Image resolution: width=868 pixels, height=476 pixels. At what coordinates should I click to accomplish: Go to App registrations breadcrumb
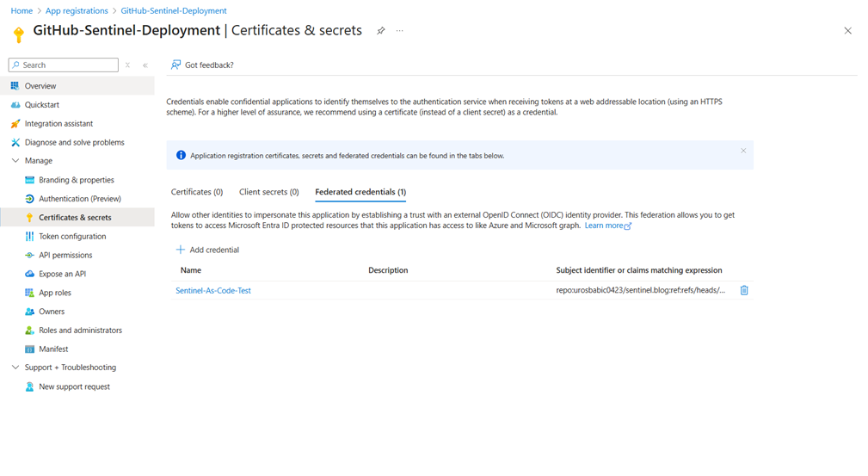(x=77, y=11)
